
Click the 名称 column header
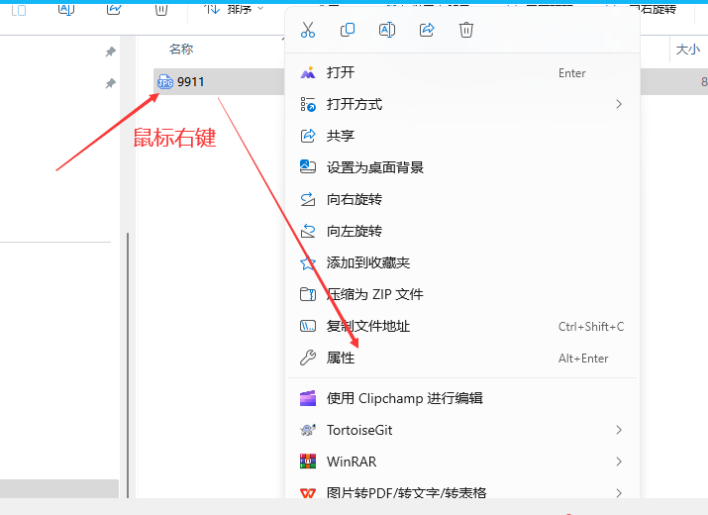coord(181,49)
